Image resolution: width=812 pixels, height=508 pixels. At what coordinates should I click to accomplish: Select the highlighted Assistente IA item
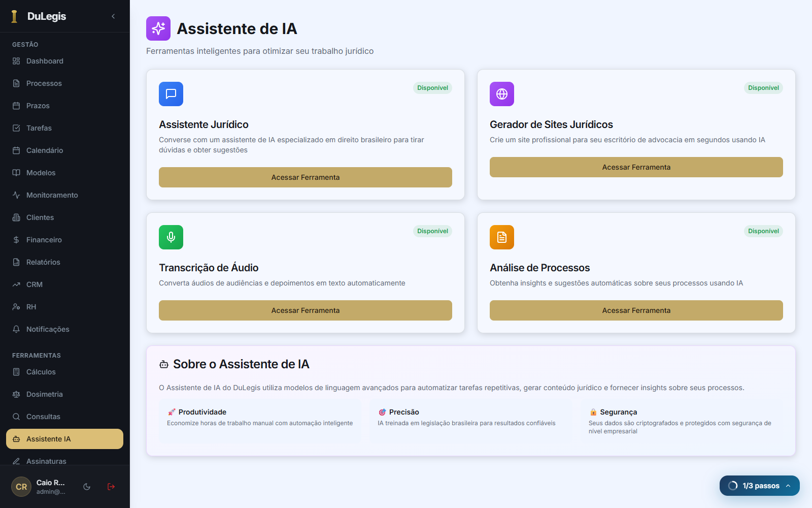click(64, 439)
